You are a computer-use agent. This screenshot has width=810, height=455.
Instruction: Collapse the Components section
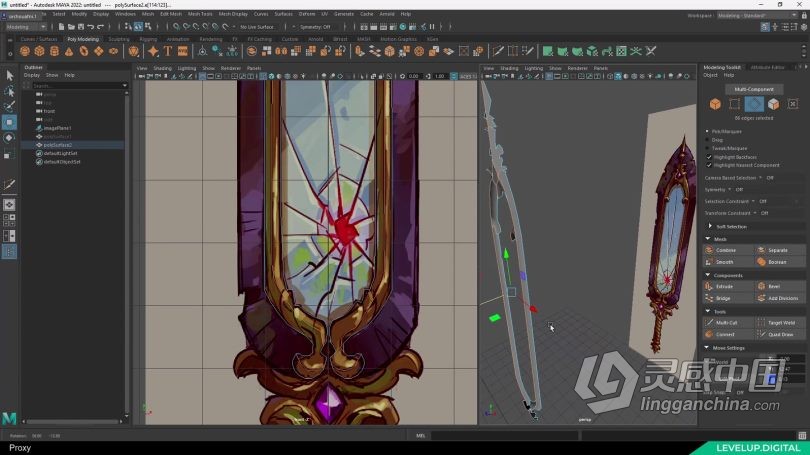(708, 275)
